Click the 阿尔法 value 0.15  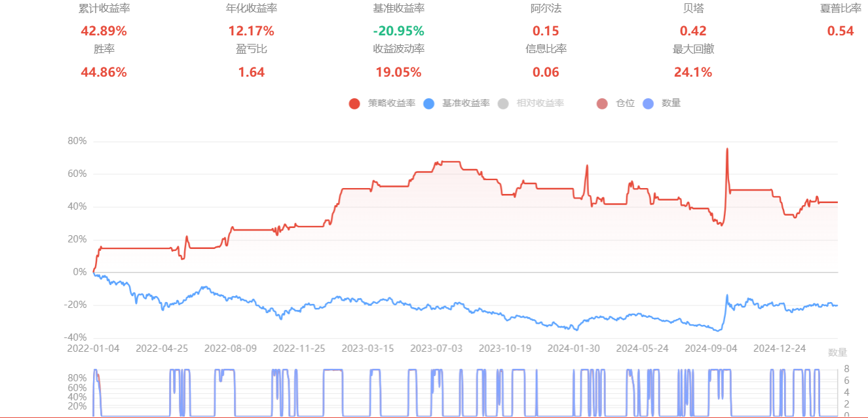(x=546, y=31)
